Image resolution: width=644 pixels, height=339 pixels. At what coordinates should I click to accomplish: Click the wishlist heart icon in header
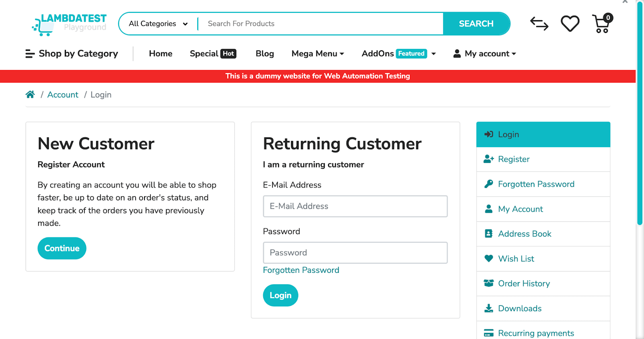(x=570, y=24)
